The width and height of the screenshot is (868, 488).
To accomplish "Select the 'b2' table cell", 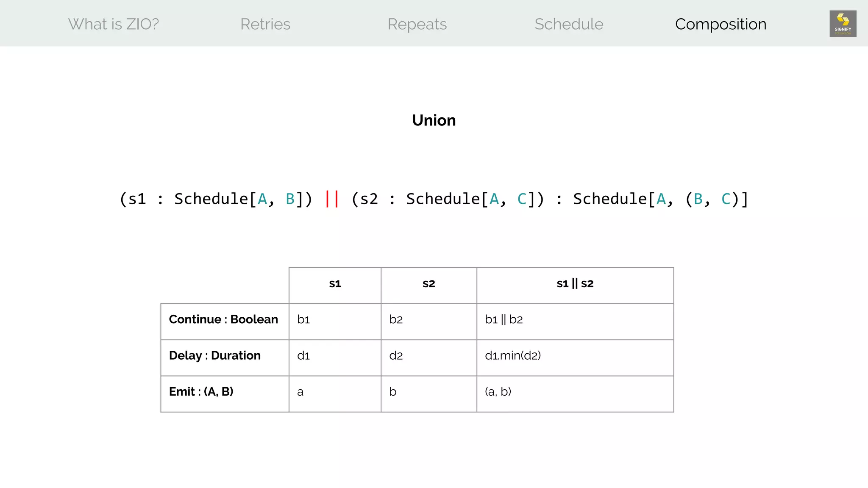I will coord(429,322).
